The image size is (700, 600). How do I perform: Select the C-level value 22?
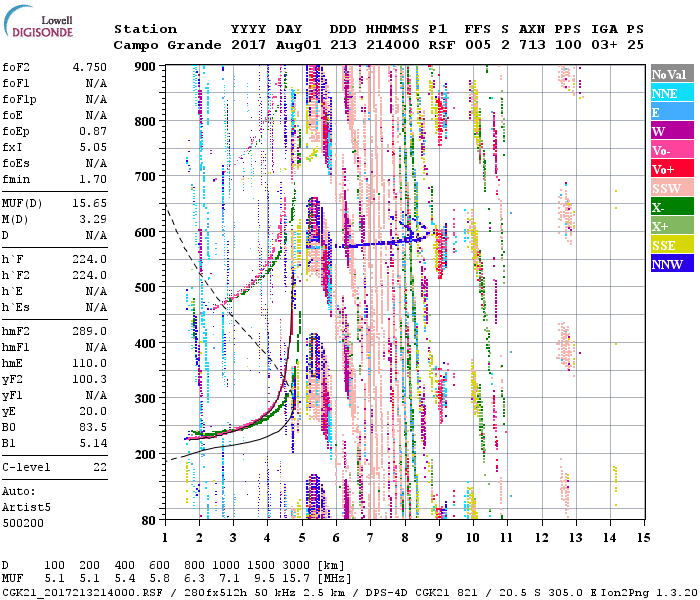click(99, 467)
